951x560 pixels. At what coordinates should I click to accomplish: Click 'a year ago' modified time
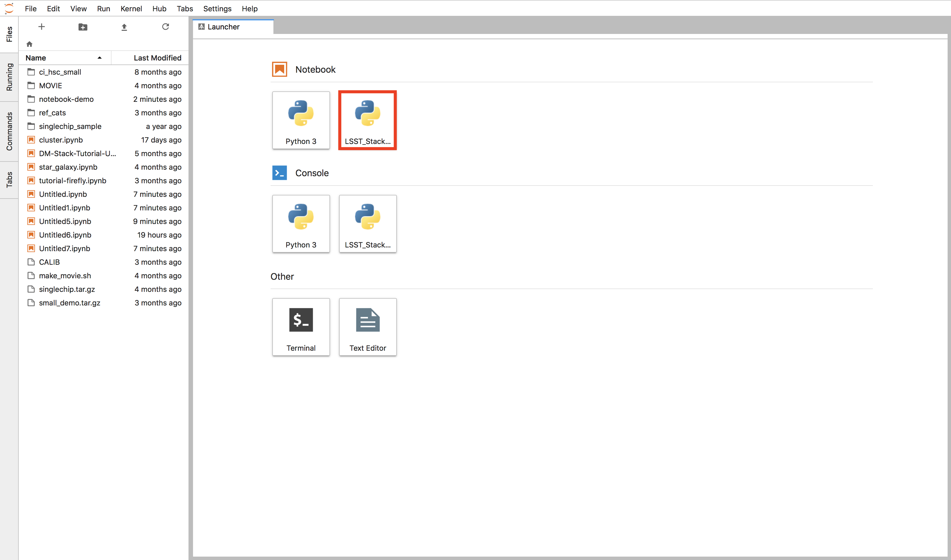(164, 126)
